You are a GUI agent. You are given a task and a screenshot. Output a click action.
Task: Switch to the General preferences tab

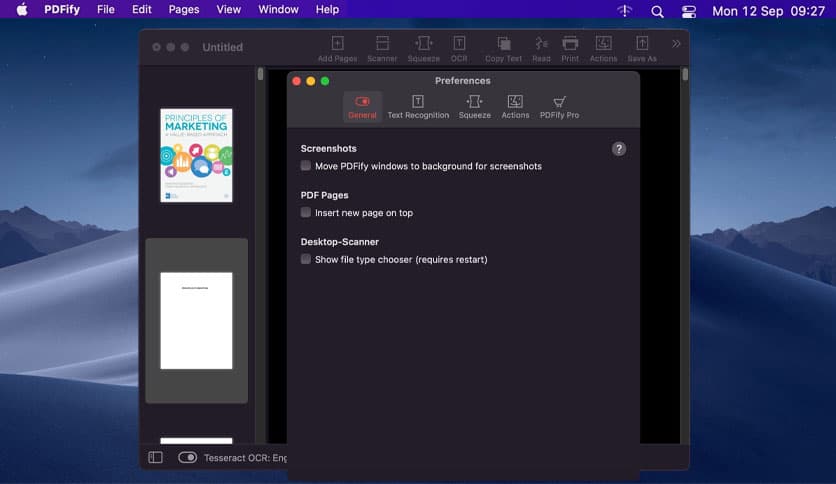362,107
